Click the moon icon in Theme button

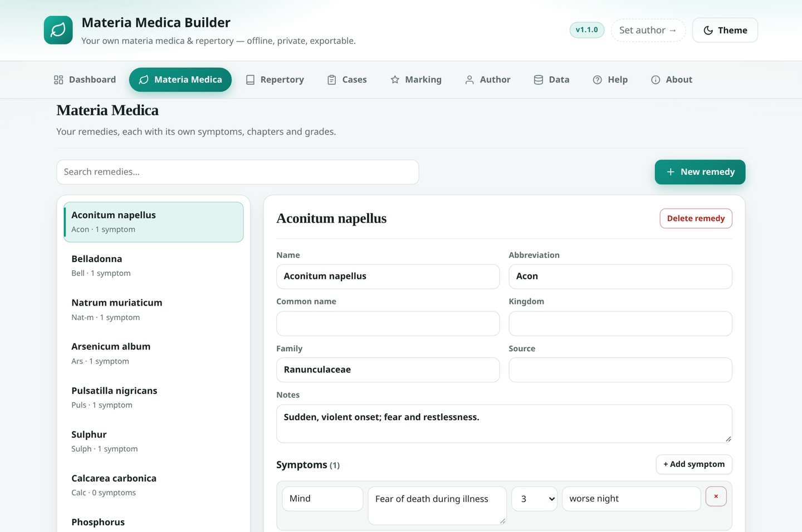708,31
